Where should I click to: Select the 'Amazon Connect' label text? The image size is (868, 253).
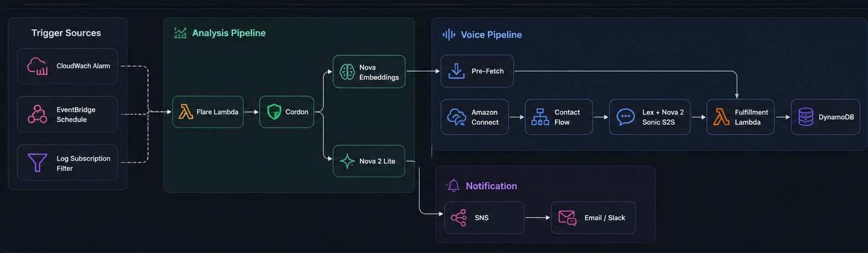pyautogui.click(x=485, y=117)
